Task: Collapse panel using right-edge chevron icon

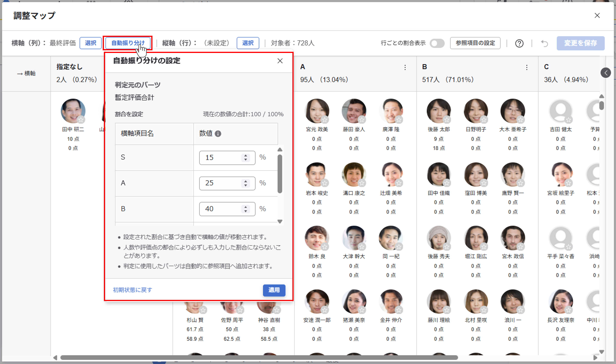Action: tap(606, 73)
